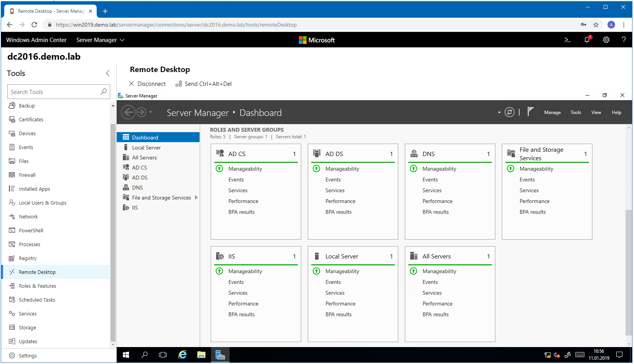Open the Firewall tool
Image resolution: width=634 pixels, height=364 pixels.
click(x=27, y=174)
